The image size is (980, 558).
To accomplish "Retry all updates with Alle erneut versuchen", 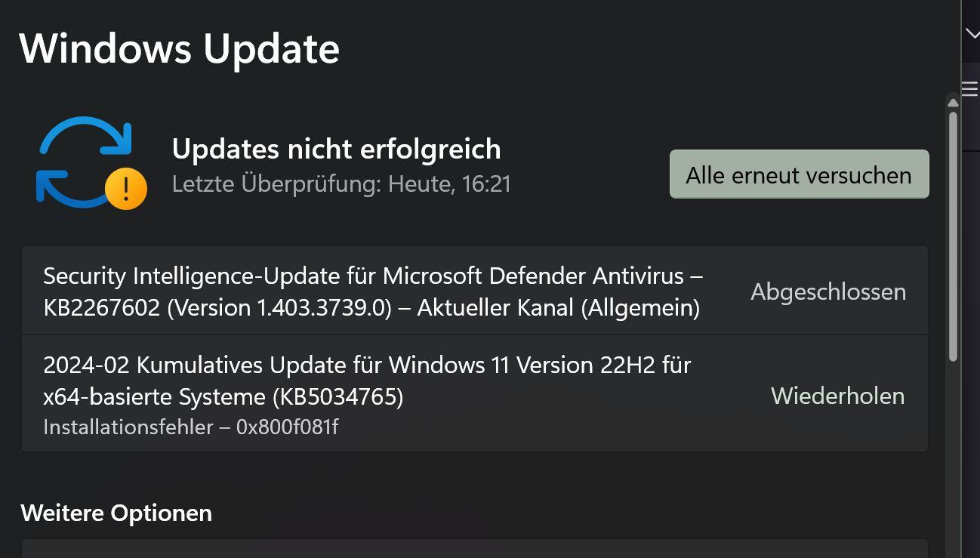I will [x=799, y=174].
